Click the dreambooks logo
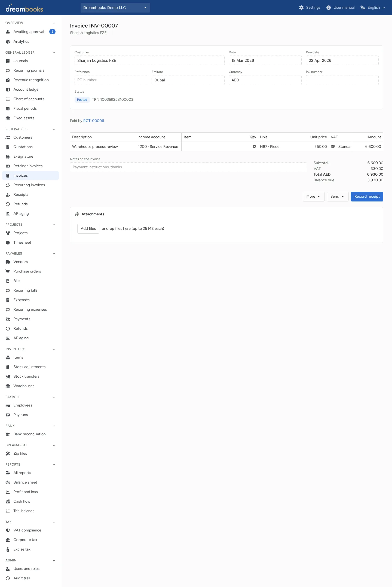 point(24,8)
